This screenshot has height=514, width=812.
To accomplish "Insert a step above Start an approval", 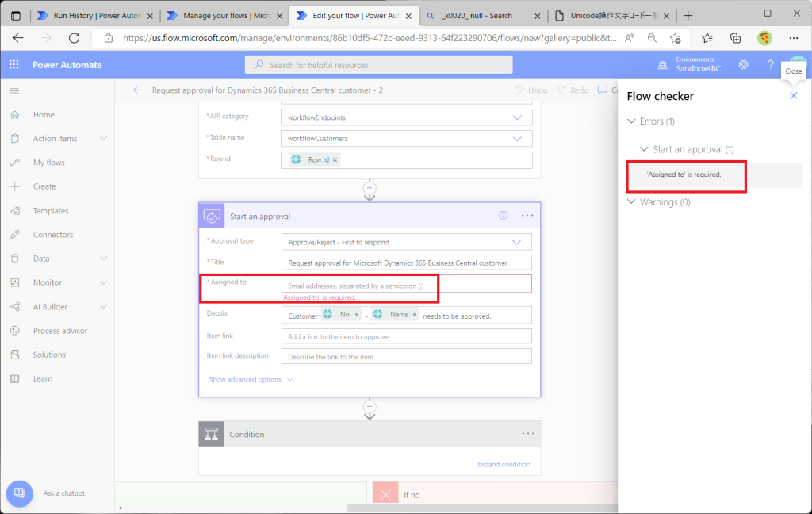I will tap(370, 187).
